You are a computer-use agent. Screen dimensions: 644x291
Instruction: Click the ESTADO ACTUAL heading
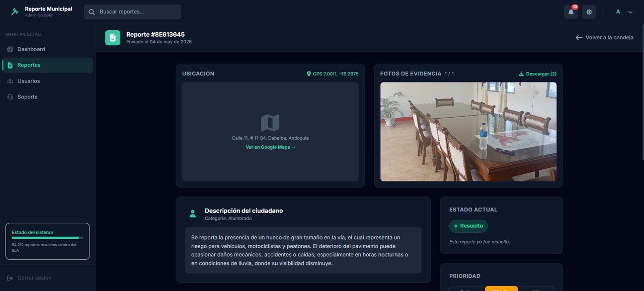[x=473, y=210]
